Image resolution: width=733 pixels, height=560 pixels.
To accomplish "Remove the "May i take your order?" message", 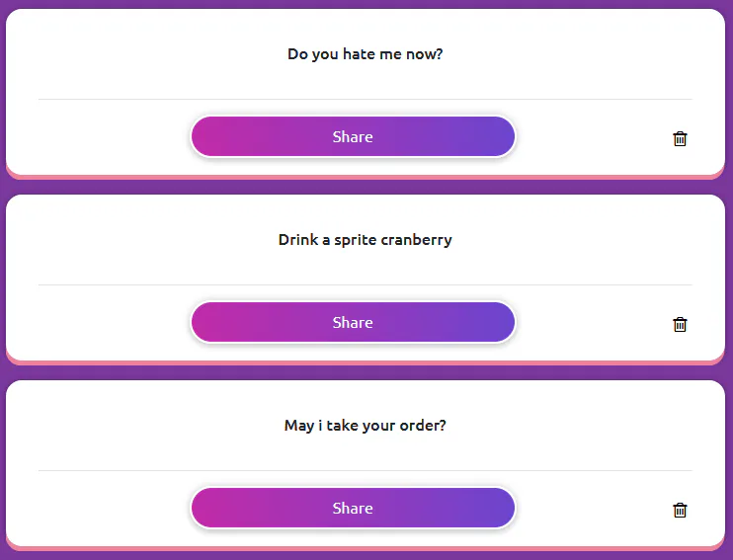I will click(680, 511).
